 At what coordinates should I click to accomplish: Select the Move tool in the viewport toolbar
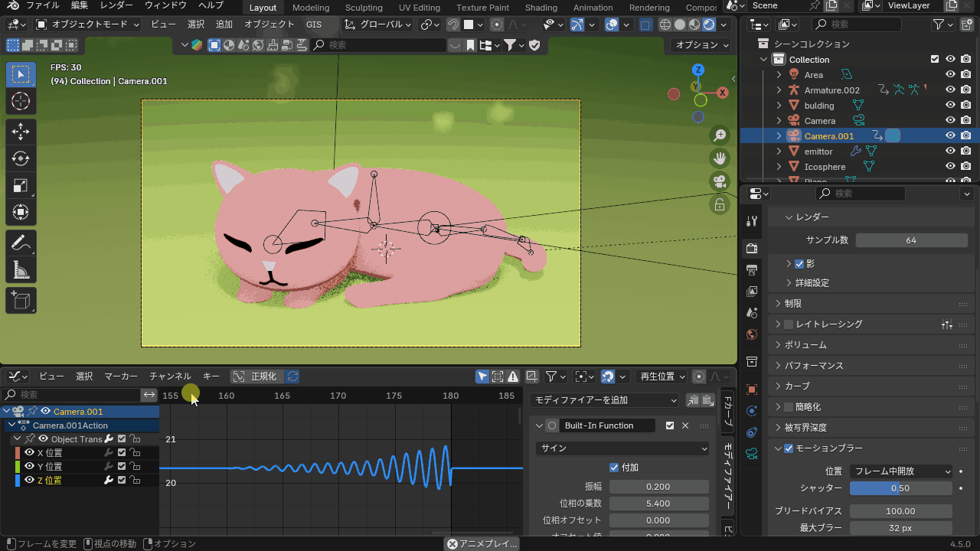(x=21, y=131)
